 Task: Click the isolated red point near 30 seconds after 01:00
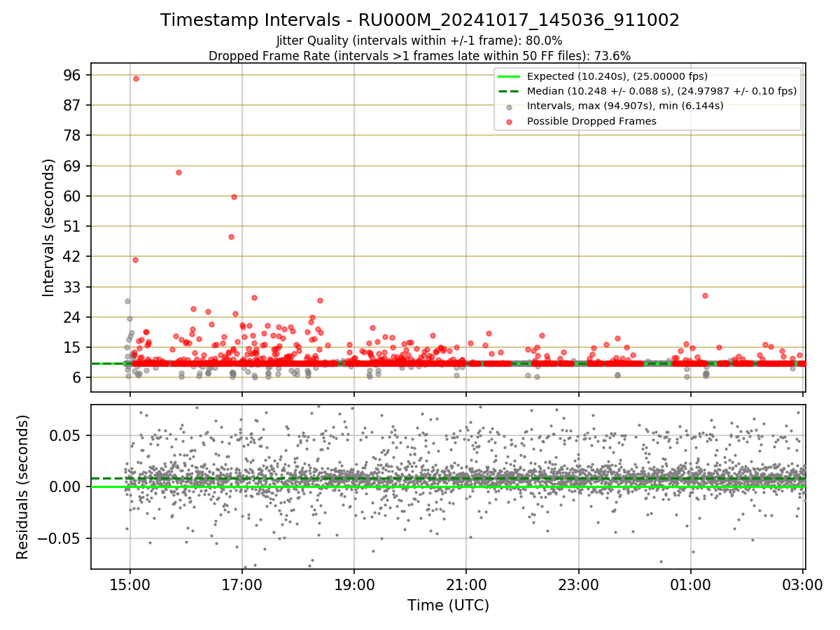click(705, 295)
